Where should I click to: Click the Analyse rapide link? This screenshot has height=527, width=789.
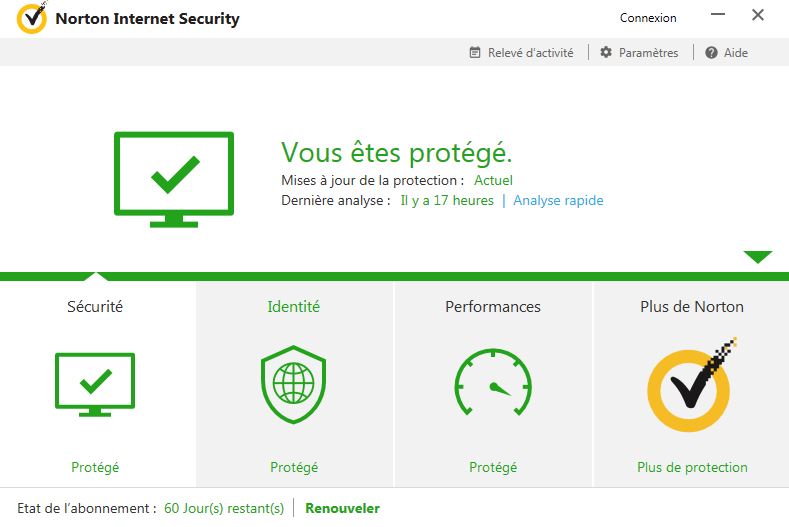[558, 200]
